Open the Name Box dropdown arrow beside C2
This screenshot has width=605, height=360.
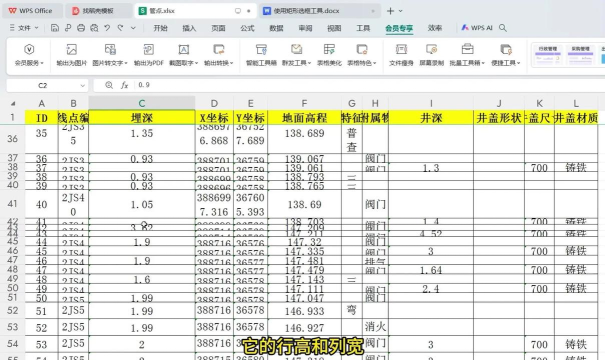[x=82, y=85]
